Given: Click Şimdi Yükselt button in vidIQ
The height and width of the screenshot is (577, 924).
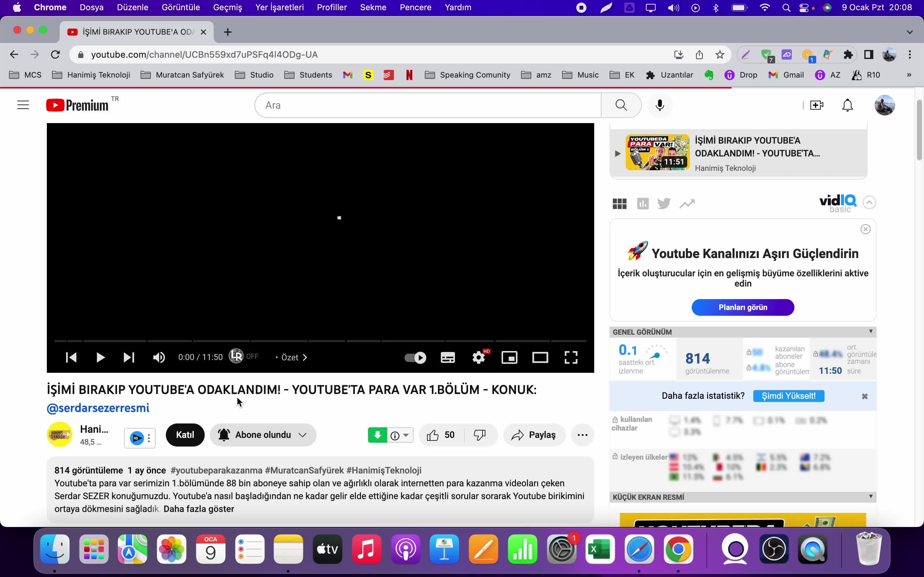Looking at the screenshot, I should (x=788, y=396).
